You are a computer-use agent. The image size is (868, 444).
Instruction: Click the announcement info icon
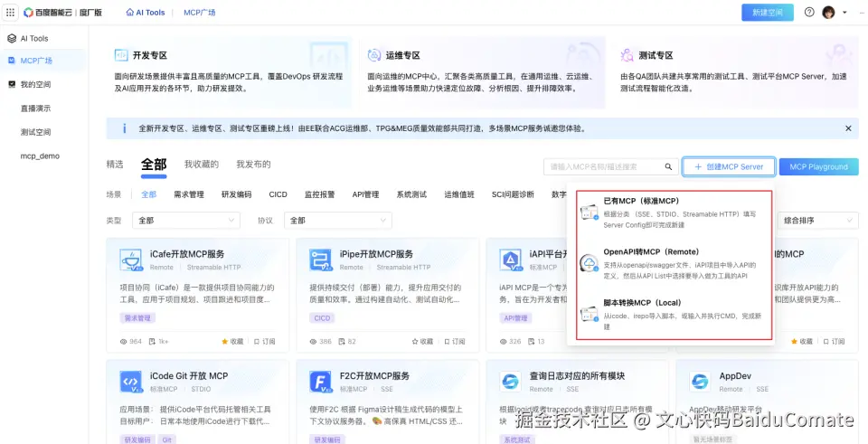pyautogui.click(x=124, y=128)
